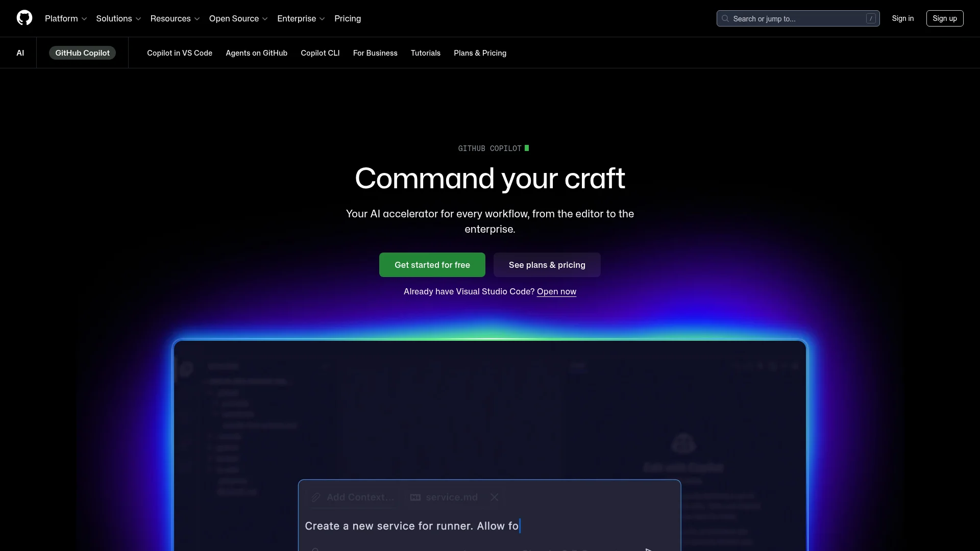The image size is (980, 551).
Task: Remove the service.md context chip
Action: [x=494, y=497]
